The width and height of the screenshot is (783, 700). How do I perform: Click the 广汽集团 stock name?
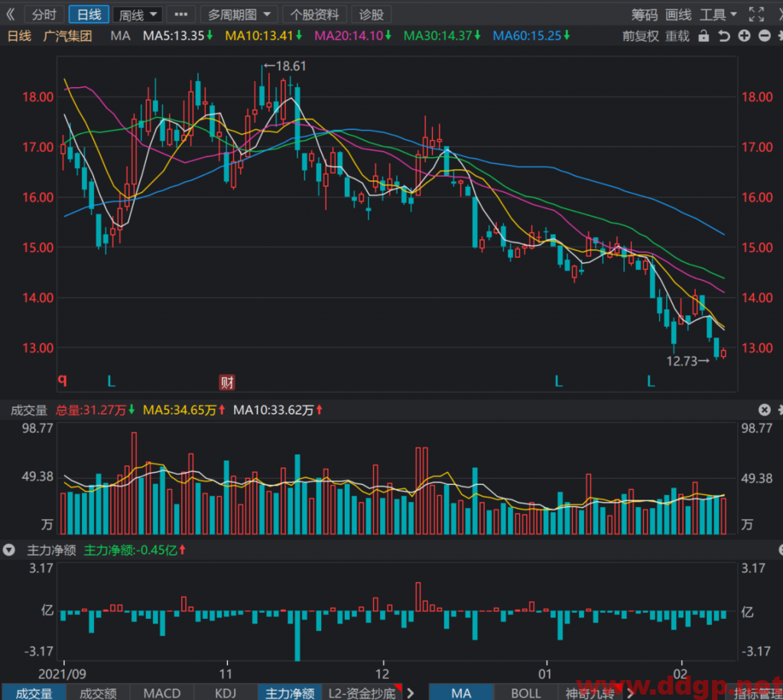click(x=67, y=36)
